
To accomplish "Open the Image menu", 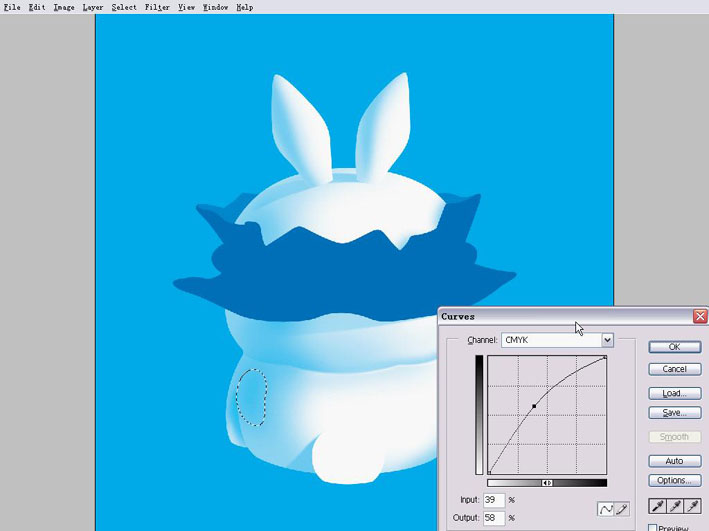I will (x=64, y=7).
